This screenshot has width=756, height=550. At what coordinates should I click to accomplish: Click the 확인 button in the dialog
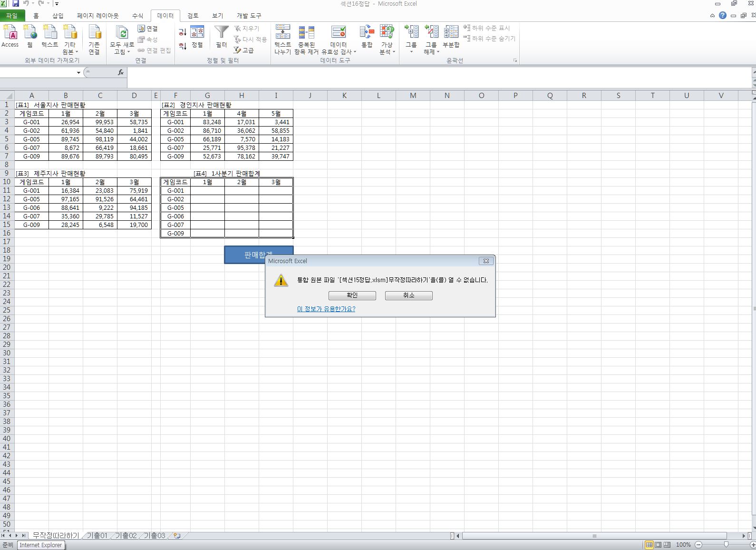coord(352,295)
